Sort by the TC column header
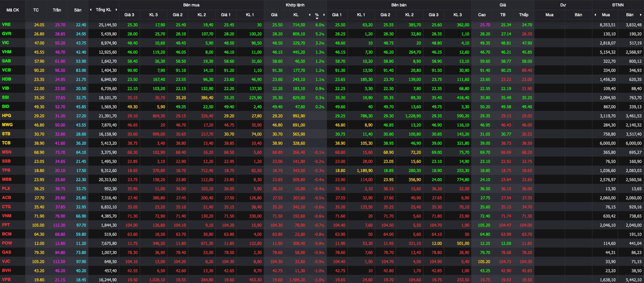The height and width of the screenshot is (283, 644). coord(36,10)
